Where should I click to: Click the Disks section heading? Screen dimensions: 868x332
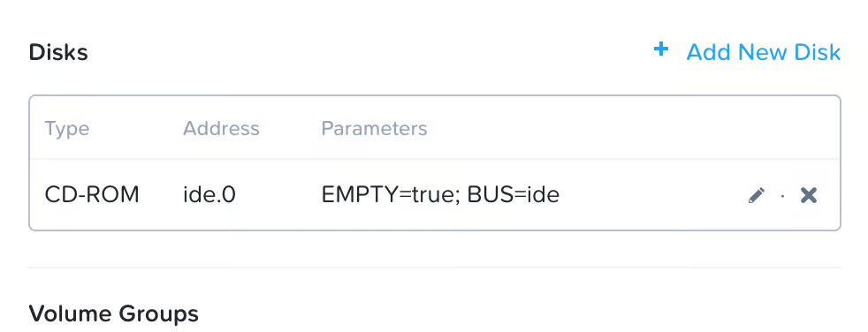pos(58,53)
